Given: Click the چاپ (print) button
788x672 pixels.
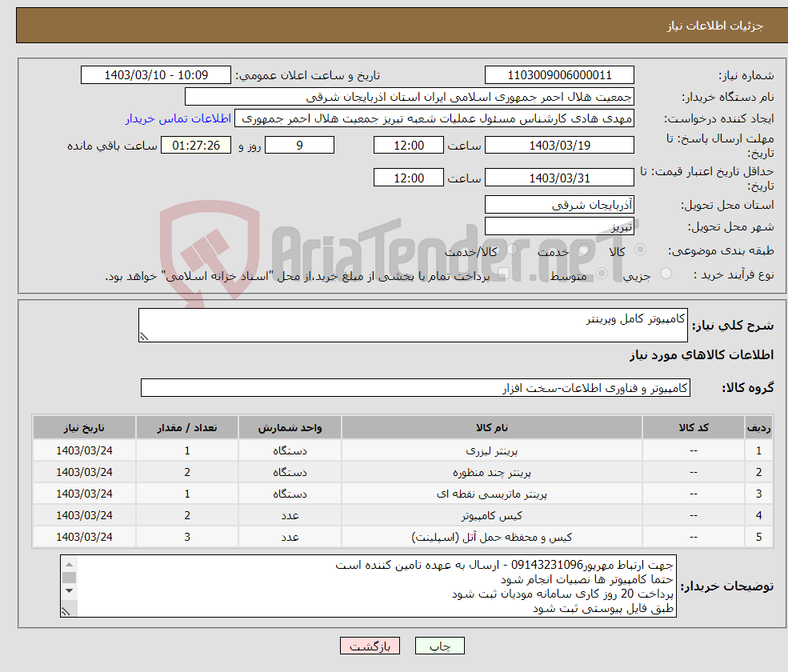Looking at the screenshot, I should click(x=439, y=646).
